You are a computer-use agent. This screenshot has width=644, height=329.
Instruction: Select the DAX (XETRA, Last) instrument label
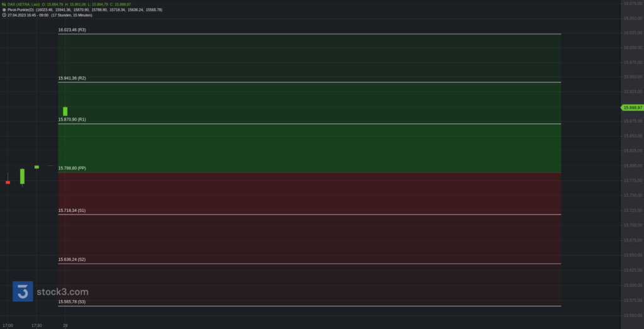[x=24, y=4]
